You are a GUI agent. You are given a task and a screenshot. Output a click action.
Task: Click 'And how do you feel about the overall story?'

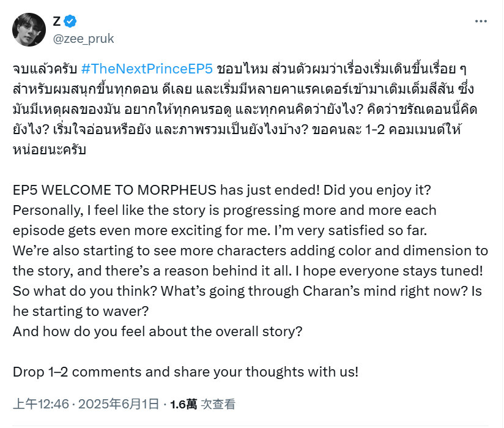pyautogui.click(x=158, y=331)
